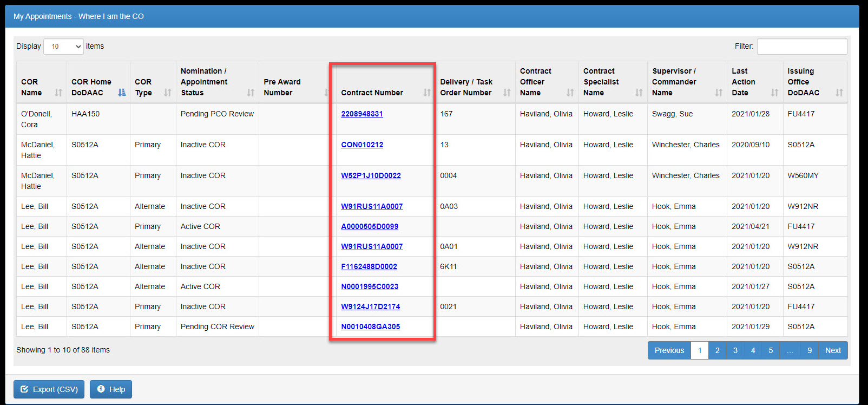Viewport: 868px width, 405px height.
Task: Open the Help button
Action: (111, 389)
